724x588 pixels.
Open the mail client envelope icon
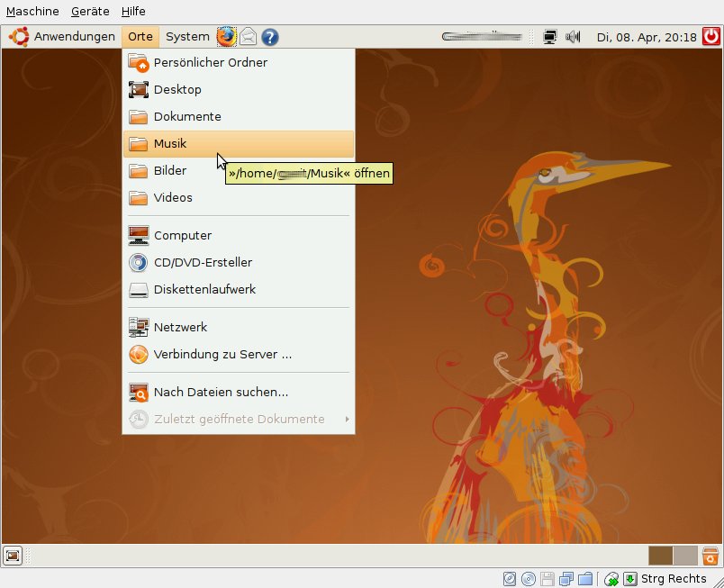click(248, 37)
